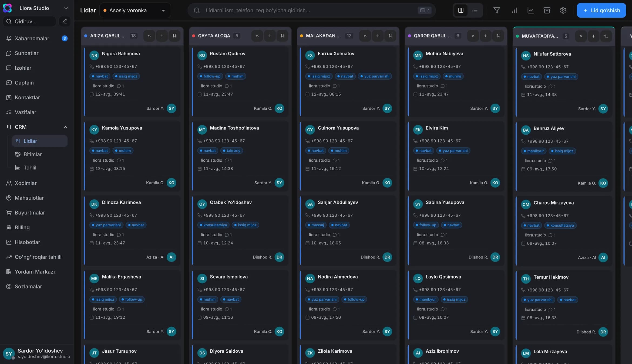
Task: Collapse the MUVAFFAQIYA column
Action: point(581,36)
